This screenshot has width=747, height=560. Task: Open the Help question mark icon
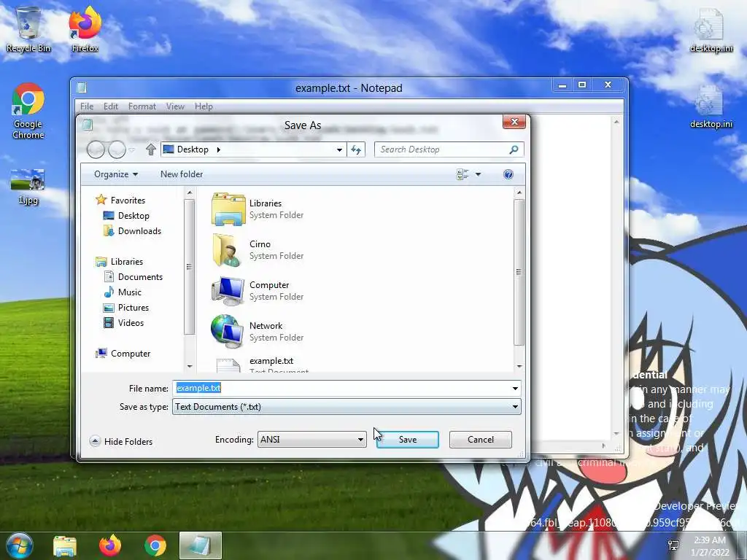pos(508,174)
